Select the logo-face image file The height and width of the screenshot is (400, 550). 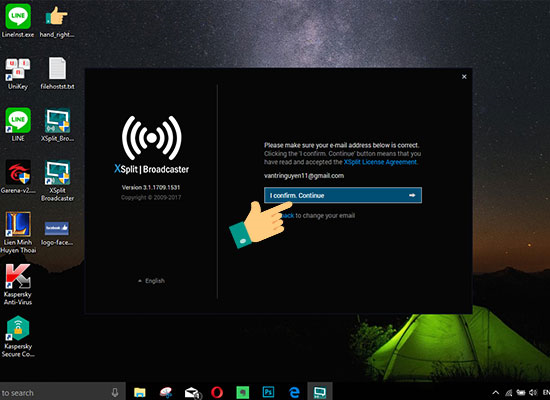point(57,233)
